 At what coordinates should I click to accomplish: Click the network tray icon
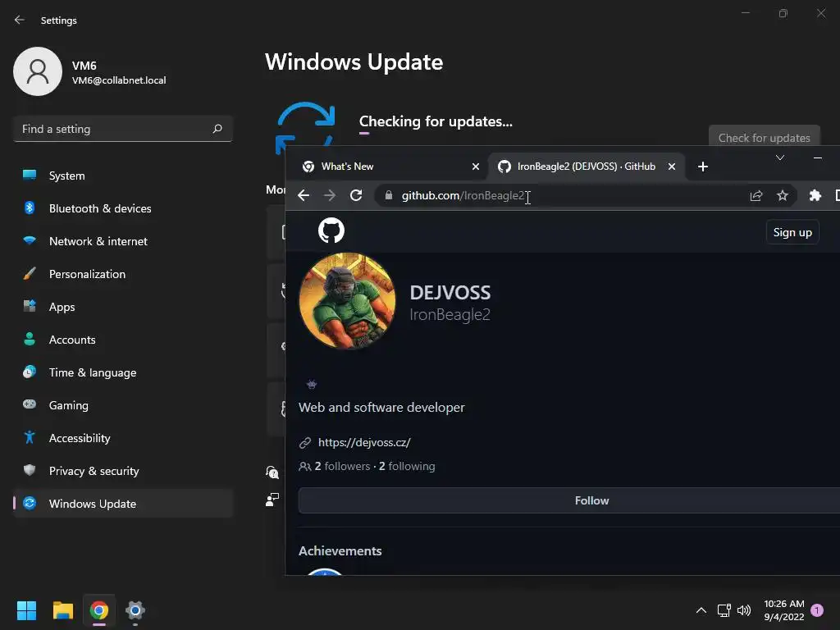coord(724,609)
